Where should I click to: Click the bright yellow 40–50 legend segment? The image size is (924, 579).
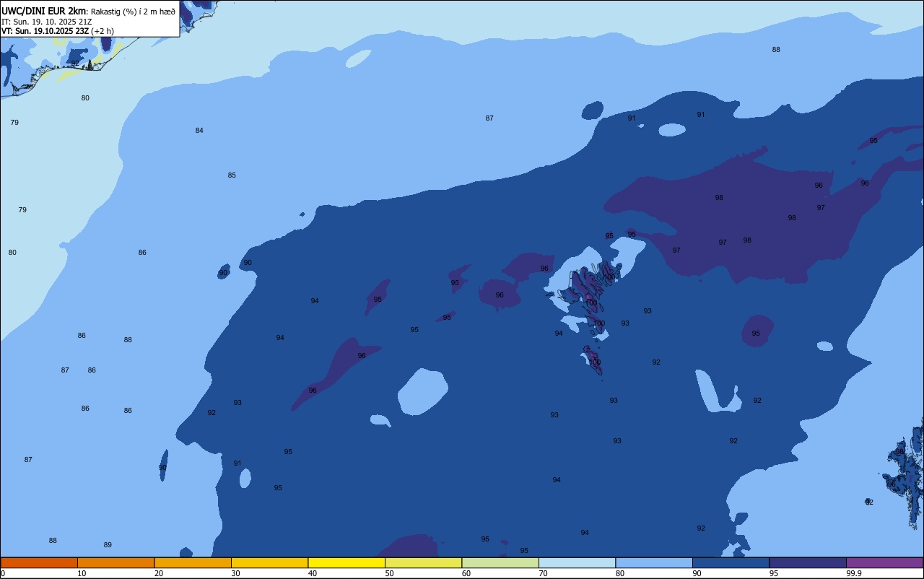(346, 562)
